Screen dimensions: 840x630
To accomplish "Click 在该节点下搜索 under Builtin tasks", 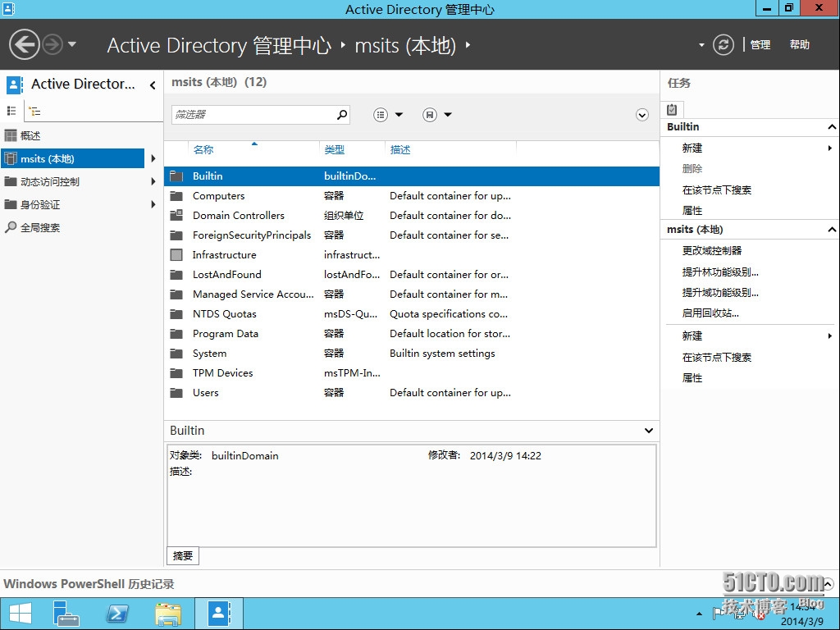I will pos(717,190).
